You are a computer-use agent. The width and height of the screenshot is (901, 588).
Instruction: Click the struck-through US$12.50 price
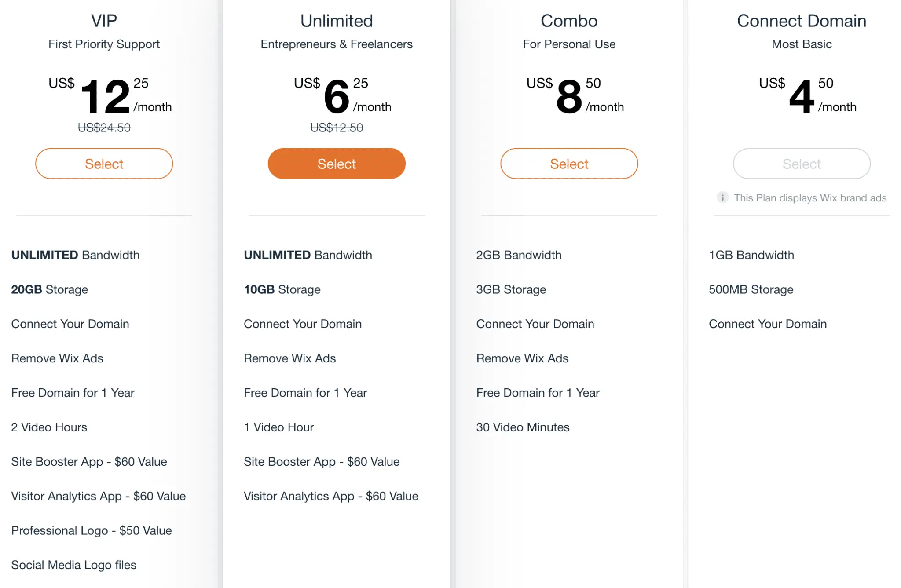[337, 128]
